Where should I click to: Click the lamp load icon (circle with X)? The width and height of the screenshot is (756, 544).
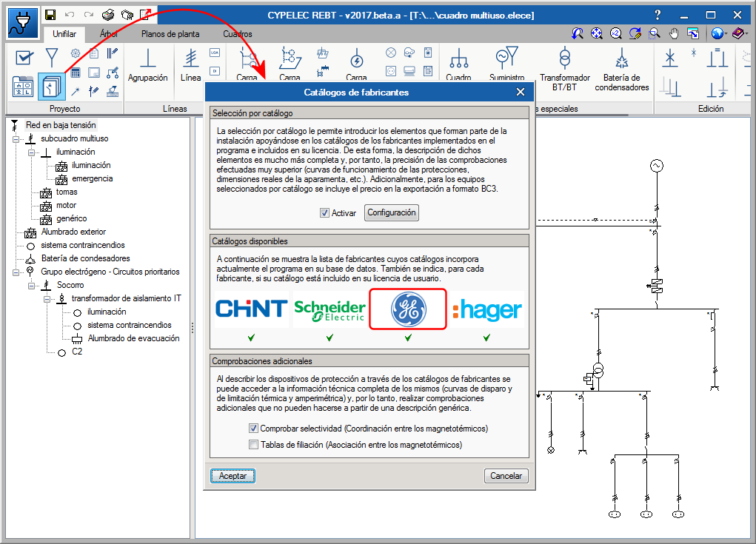tap(391, 53)
